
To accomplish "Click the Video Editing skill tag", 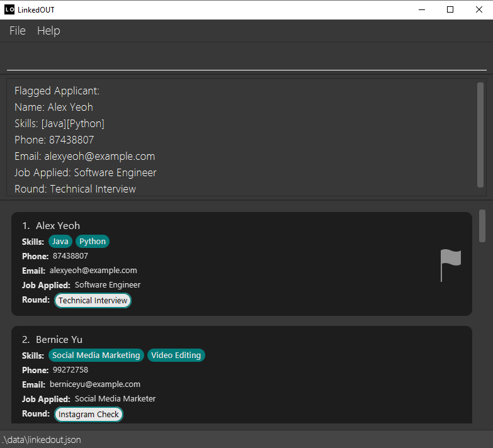I will point(176,356).
